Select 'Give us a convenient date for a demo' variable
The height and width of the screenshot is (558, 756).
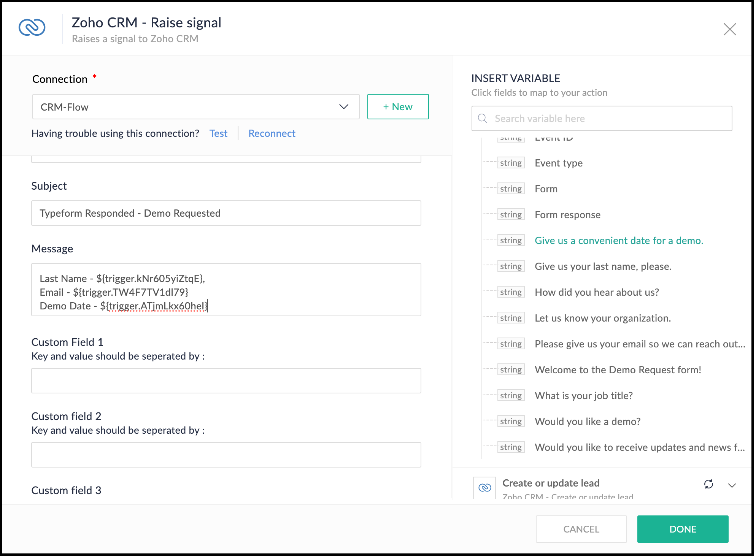tap(619, 241)
